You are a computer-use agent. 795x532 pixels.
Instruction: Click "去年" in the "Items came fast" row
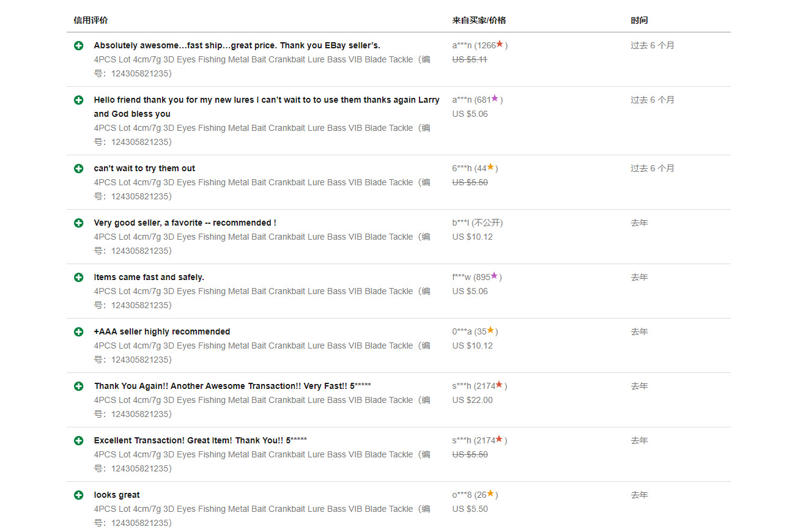639,277
